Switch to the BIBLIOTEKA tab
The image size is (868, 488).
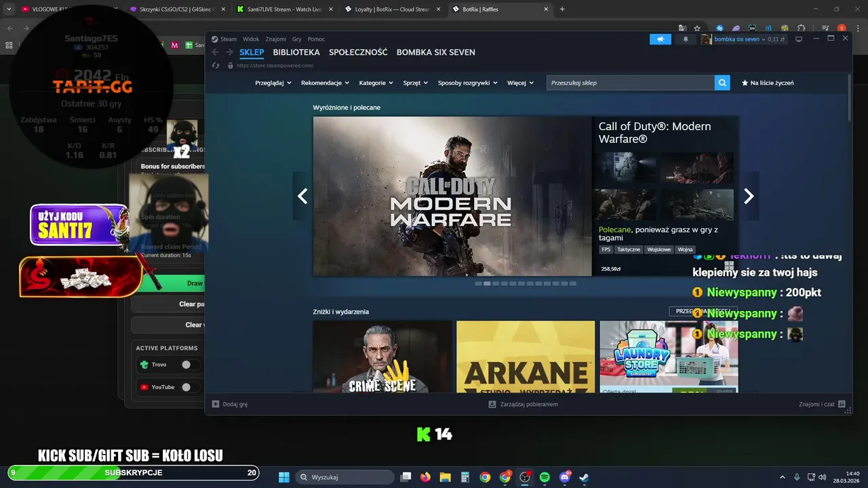(296, 52)
